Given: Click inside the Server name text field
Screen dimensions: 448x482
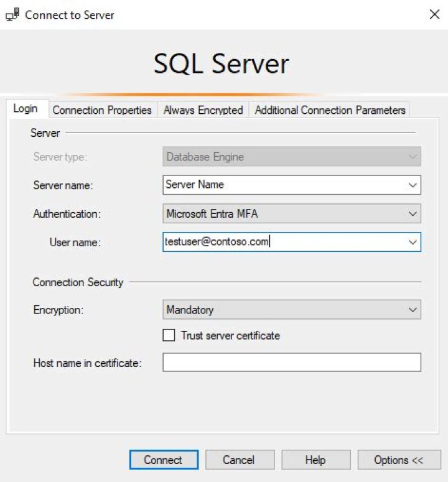Looking at the screenshot, I should pyautogui.click(x=280, y=185).
